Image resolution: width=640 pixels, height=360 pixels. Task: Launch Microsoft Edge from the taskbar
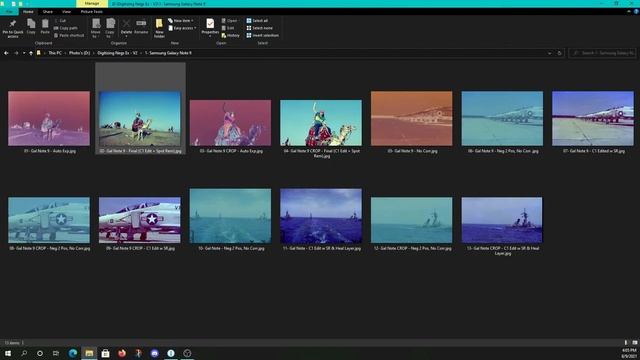point(73,353)
